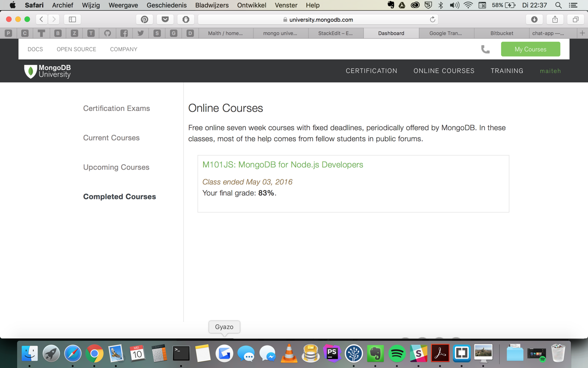The image size is (588, 368).
Task: Switch to the mongo unive... tab
Action: pos(280,33)
